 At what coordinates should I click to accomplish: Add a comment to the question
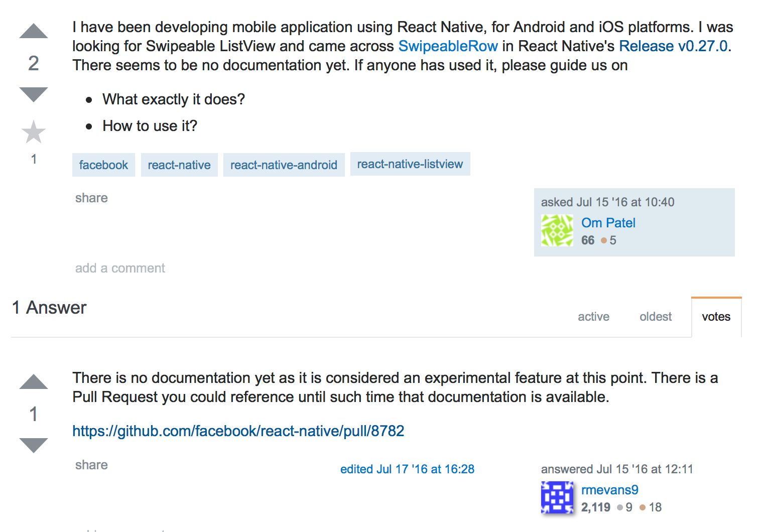[120, 268]
